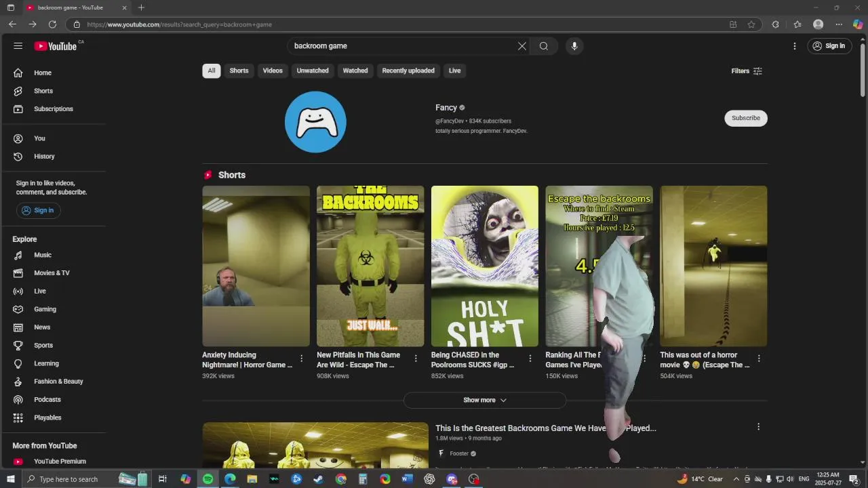Open Word from the taskbar
The height and width of the screenshot is (488, 868).
coord(407,479)
